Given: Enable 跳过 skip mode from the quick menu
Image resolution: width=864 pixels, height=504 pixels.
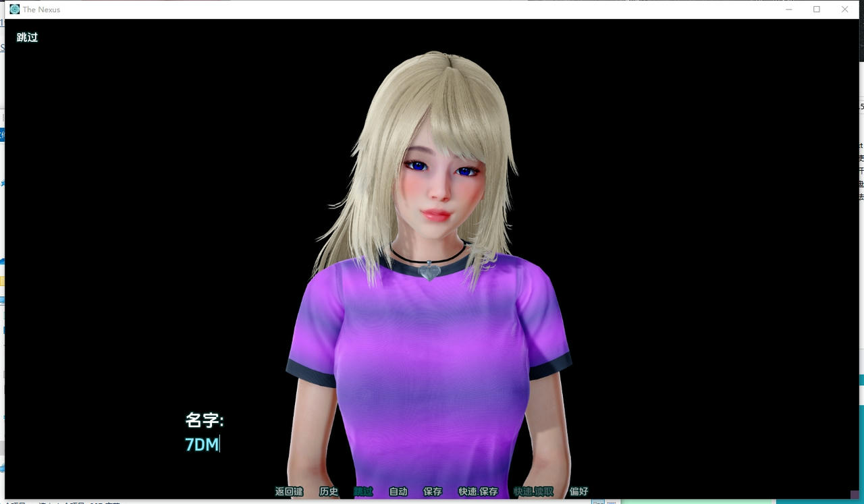Looking at the screenshot, I should (362, 492).
